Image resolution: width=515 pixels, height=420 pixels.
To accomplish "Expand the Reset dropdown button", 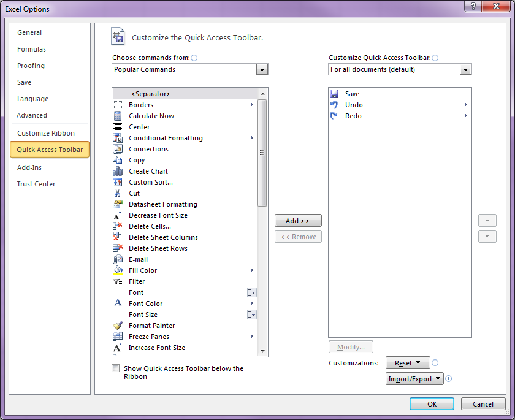I will [408, 363].
